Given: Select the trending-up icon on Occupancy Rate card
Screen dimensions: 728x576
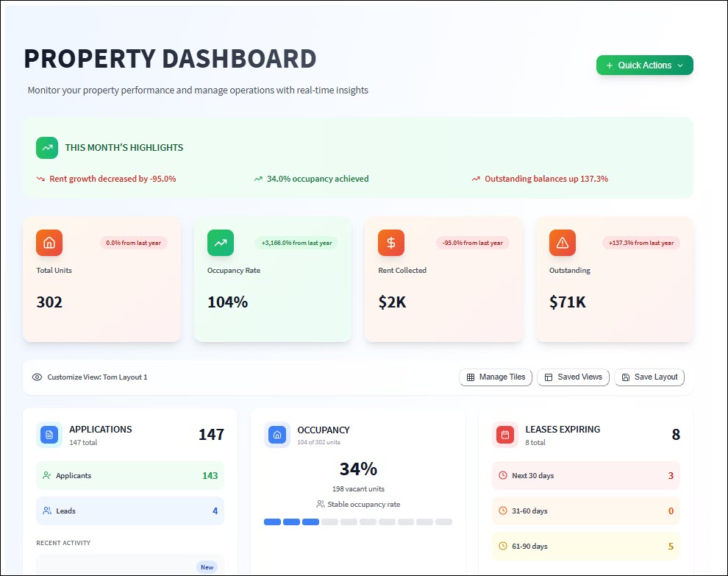Looking at the screenshot, I should (x=220, y=242).
